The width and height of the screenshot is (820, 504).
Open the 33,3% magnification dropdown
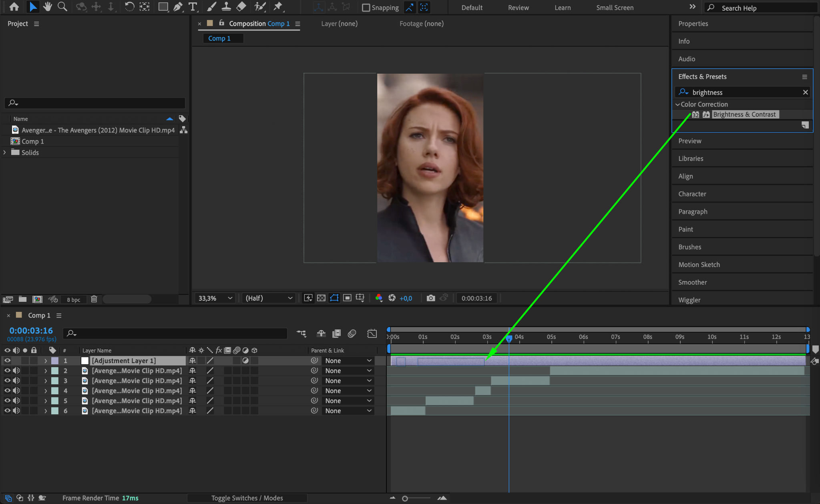point(215,298)
